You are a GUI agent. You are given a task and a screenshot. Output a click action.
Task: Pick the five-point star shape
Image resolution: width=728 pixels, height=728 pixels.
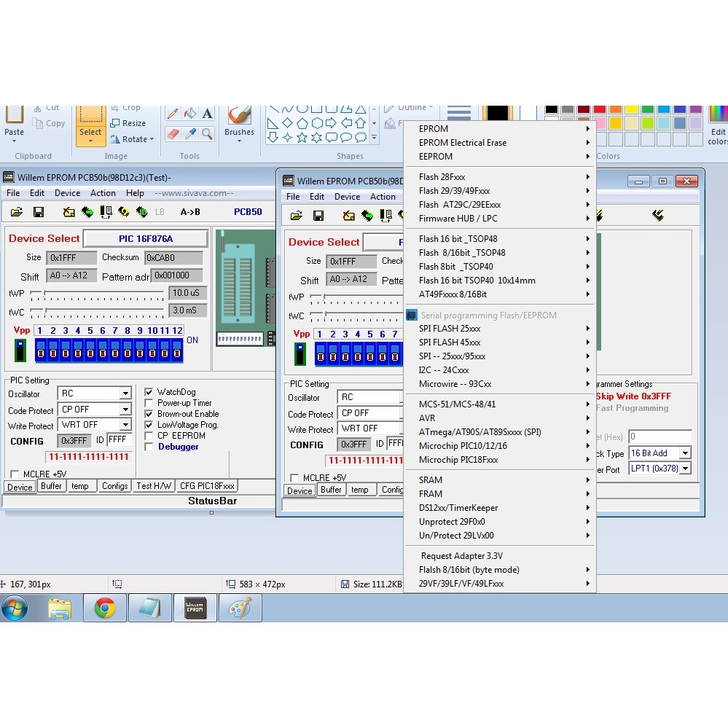(x=302, y=138)
